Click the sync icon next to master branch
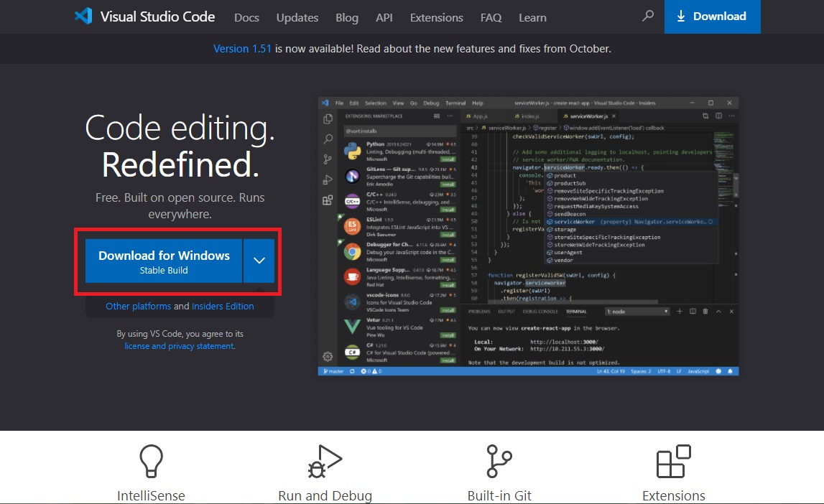 pos(352,371)
